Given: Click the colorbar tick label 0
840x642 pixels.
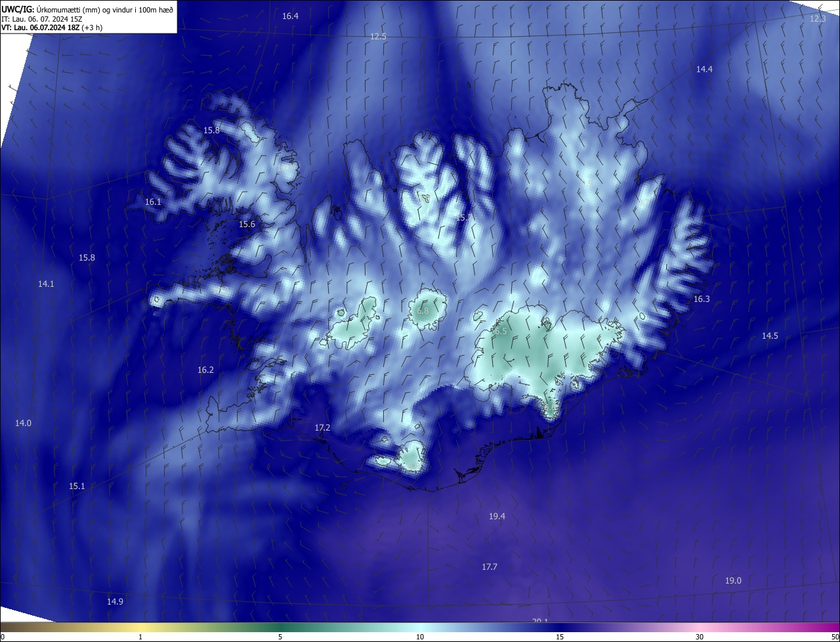Looking at the screenshot, I should point(3,637).
